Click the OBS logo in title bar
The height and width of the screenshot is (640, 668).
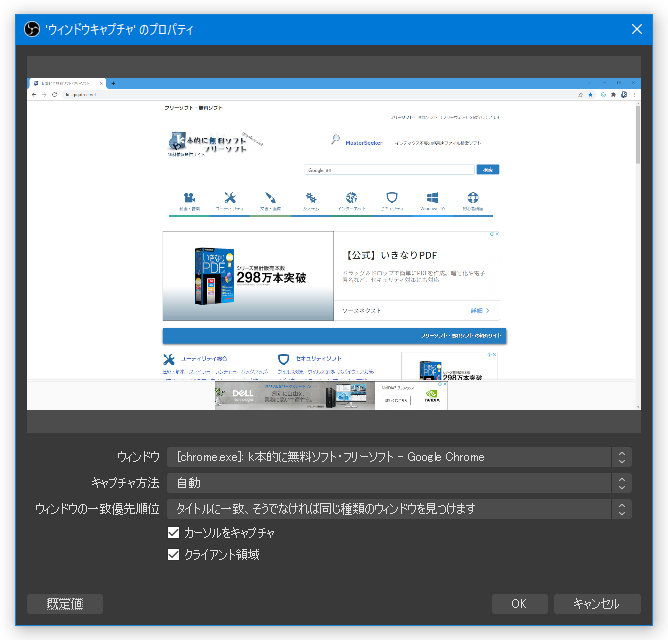click(32, 29)
